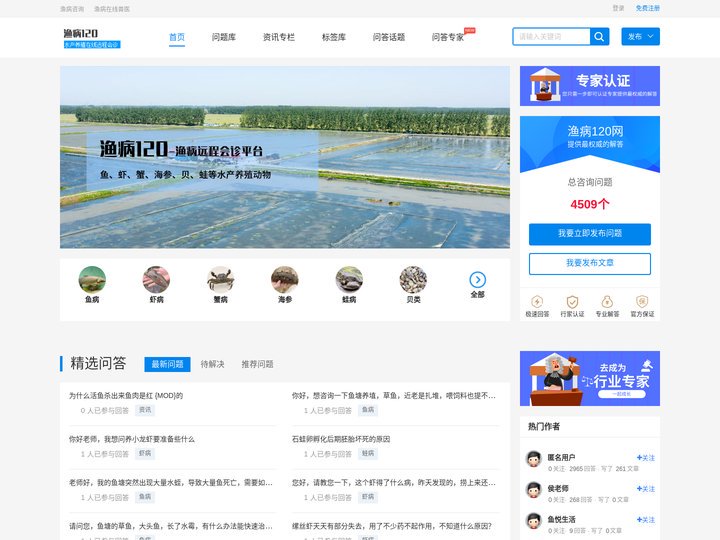This screenshot has height=540, width=720.
Task: Click the 我要发布文章 button
Action: click(x=590, y=264)
